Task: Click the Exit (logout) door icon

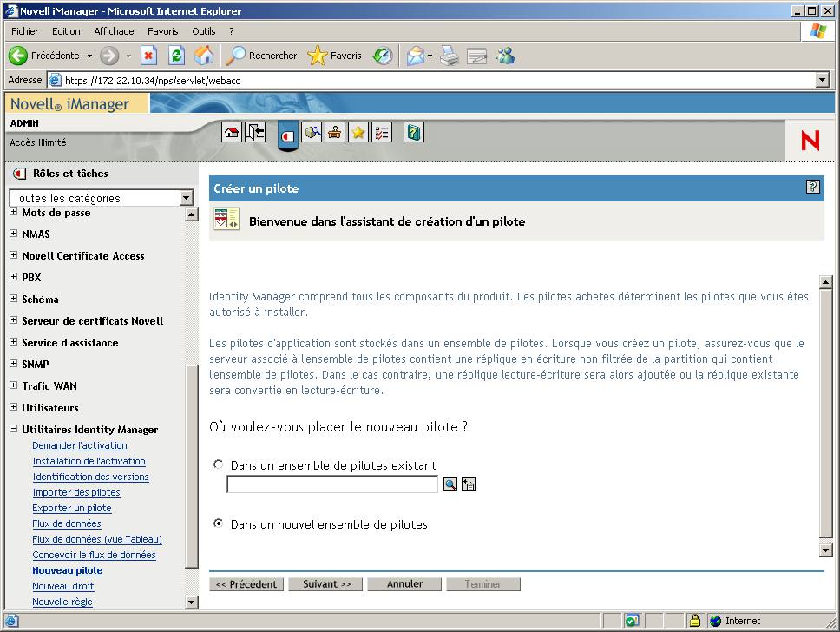Action: [255, 132]
